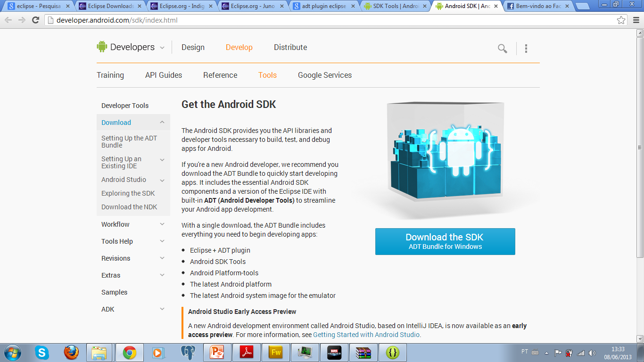Open Windows Media Player from the taskbar
The width and height of the screenshot is (644, 362).
(x=158, y=353)
